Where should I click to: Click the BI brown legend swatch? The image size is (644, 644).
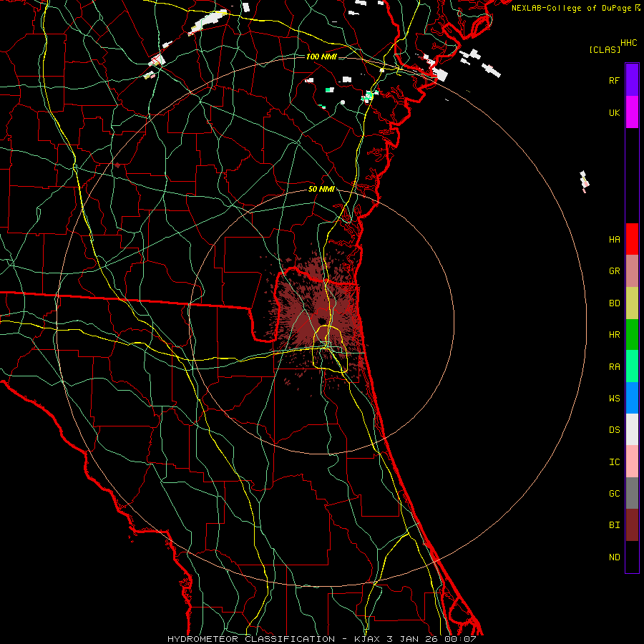point(632,525)
